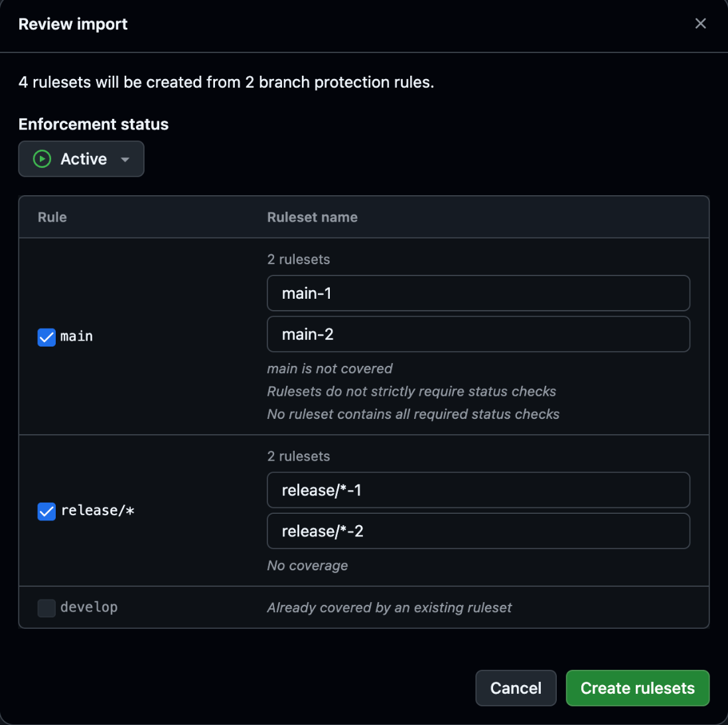Click the "4 rulesets will be created" summary

click(x=226, y=82)
